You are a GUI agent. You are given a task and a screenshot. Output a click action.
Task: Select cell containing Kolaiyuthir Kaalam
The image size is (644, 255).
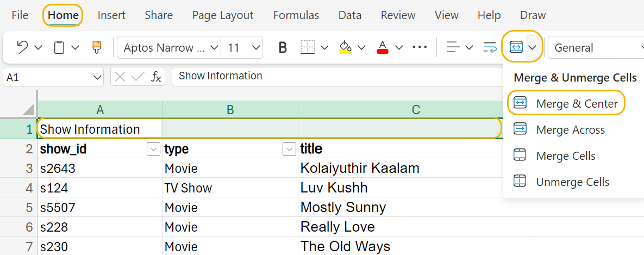coord(359,169)
